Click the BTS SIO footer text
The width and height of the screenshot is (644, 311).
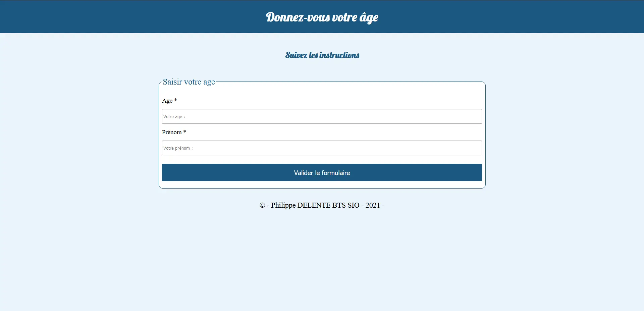[345, 205]
